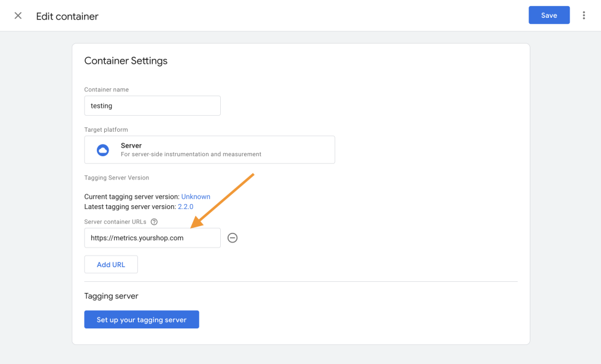Screen dimensions: 601x364
Task: Open the Unknown current version link
Action: 196,197
